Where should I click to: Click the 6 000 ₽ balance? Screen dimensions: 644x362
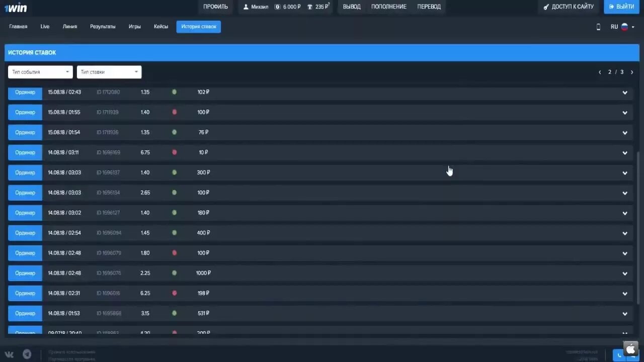288,7
